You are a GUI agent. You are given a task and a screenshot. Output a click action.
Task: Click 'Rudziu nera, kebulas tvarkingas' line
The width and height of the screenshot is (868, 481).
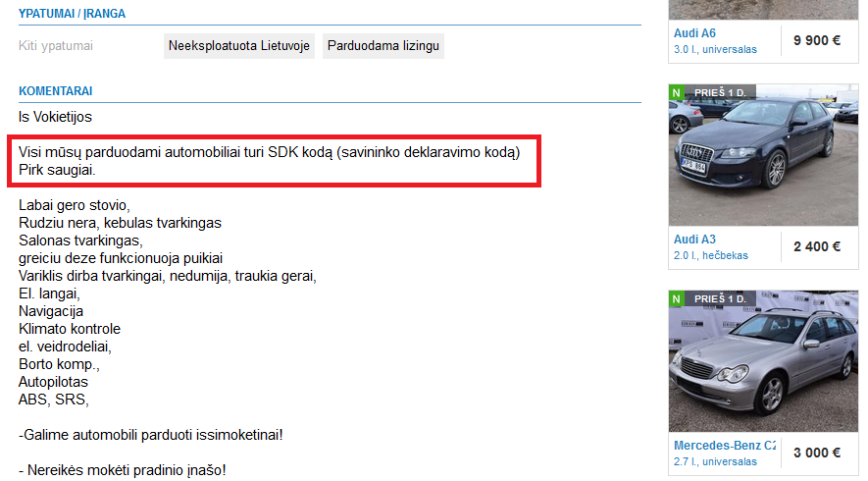120,223
